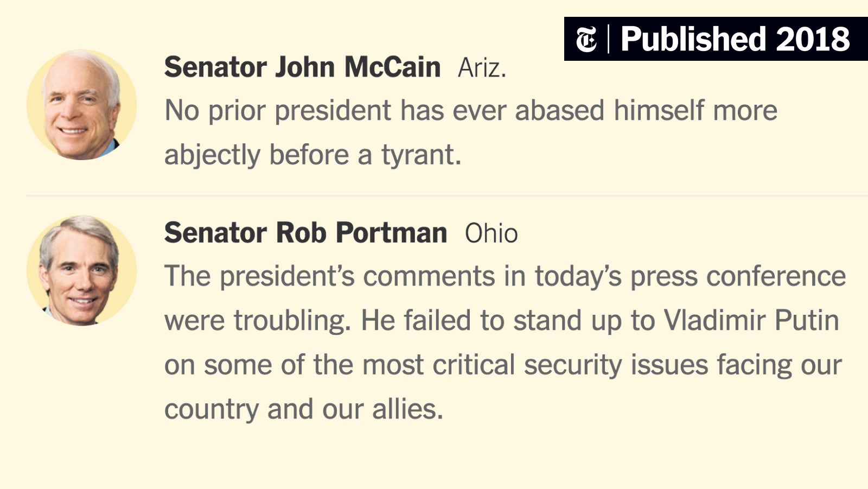This screenshot has height=489, width=868.
Task: Click the line beginning No prior president
Action: pyautogui.click(x=471, y=111)
